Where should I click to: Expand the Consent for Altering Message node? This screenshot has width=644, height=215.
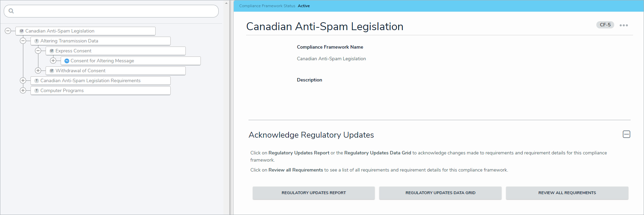pos(53,61)
